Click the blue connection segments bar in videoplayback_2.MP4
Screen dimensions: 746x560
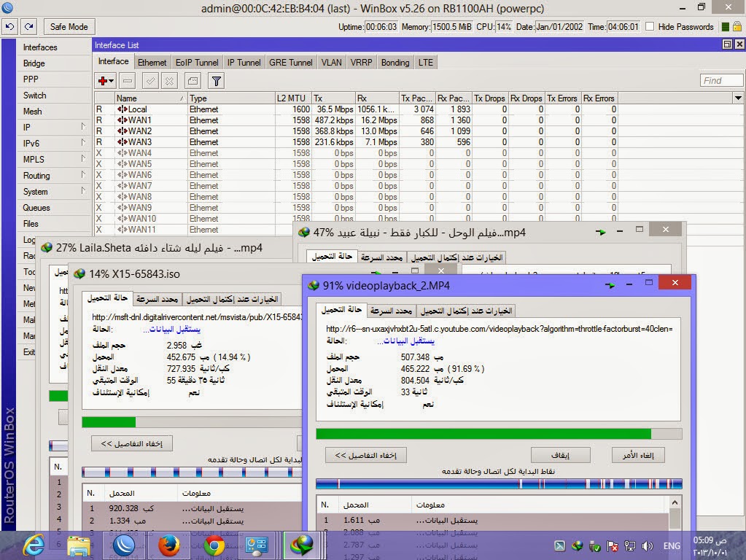pyautogui.click(x=499, y=484)
